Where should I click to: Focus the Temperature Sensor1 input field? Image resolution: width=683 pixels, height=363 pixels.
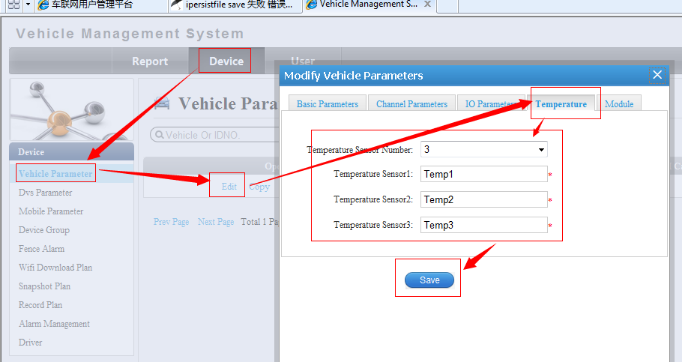tap(484, 174)
